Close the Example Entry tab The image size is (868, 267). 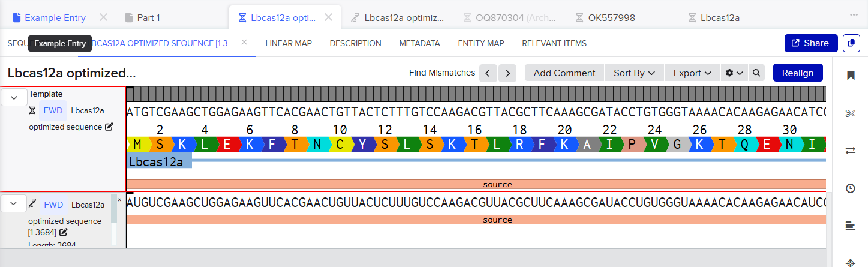pyautogui.click(x=103, y=17)
